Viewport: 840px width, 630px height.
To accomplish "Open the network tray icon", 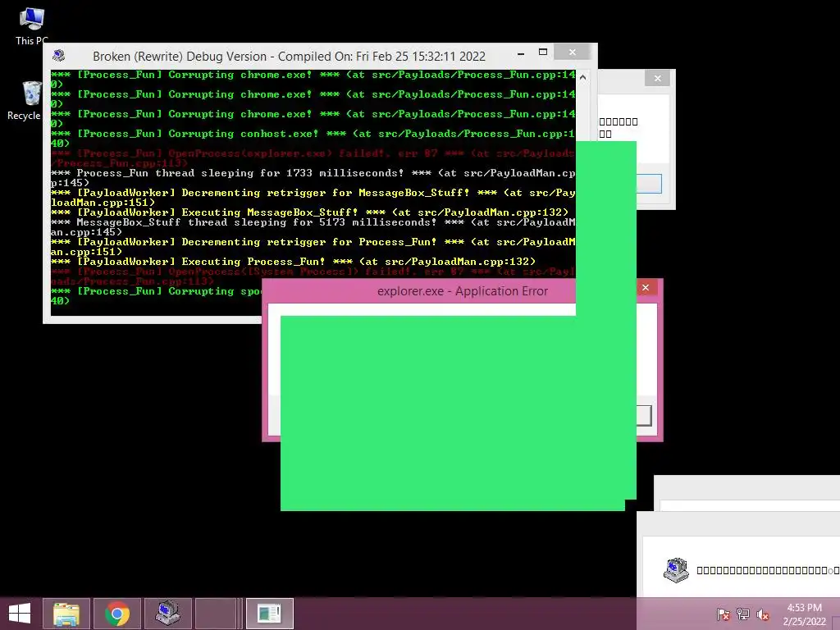I will (x=743, y=614).
